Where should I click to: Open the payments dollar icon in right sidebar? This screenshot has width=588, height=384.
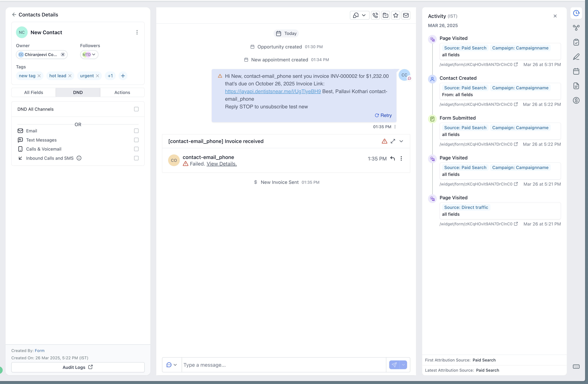tap(576, 100)
